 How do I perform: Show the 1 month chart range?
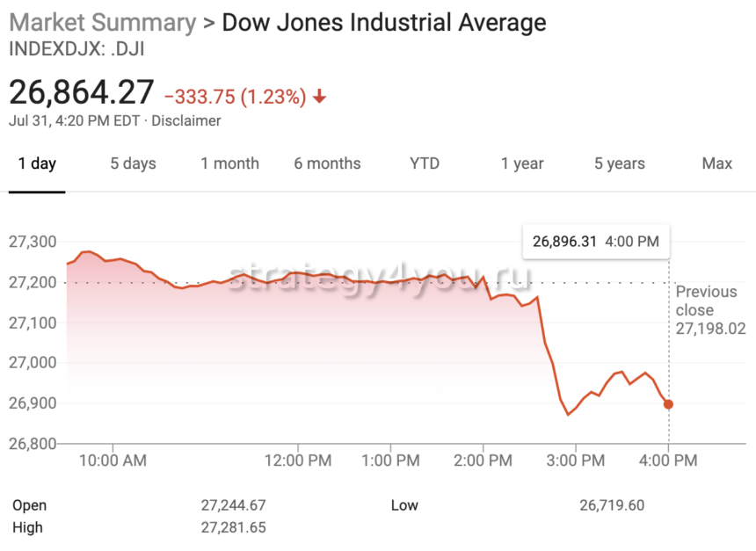coord(229,163)
